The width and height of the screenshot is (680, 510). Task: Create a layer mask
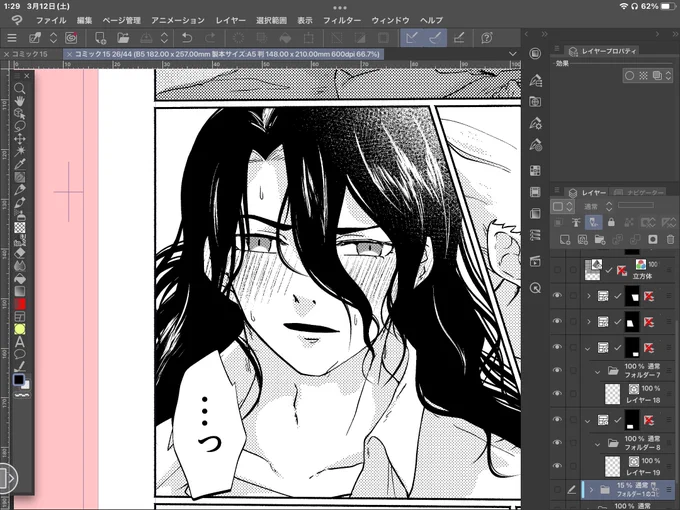(x=653, y=239)
